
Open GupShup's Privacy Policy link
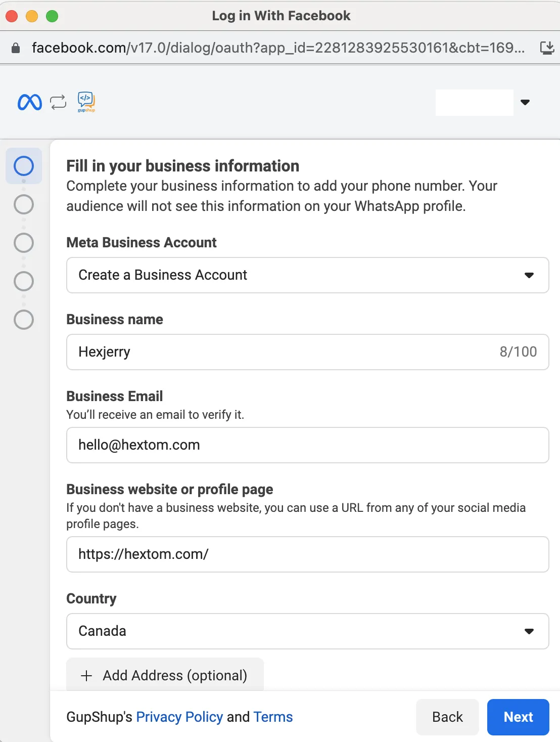pos(179,717)
